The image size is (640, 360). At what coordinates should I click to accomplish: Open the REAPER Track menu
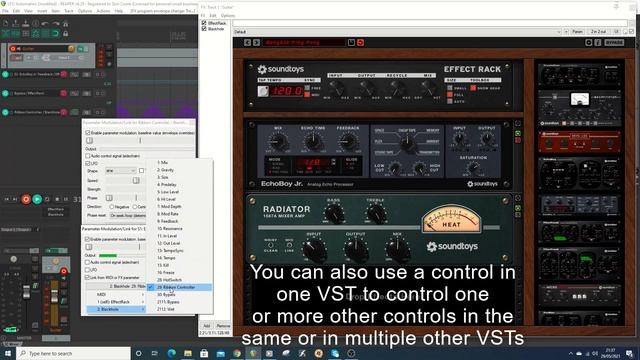tap(69, 11)
